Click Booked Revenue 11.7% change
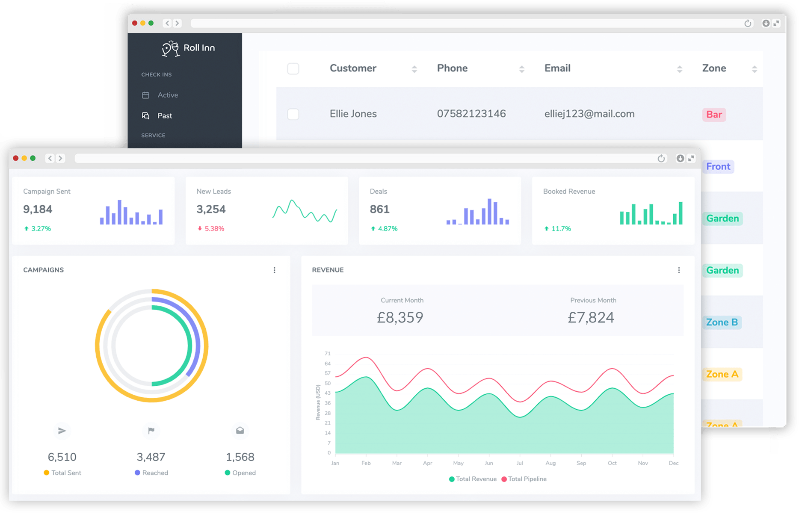 coord(557,229)
